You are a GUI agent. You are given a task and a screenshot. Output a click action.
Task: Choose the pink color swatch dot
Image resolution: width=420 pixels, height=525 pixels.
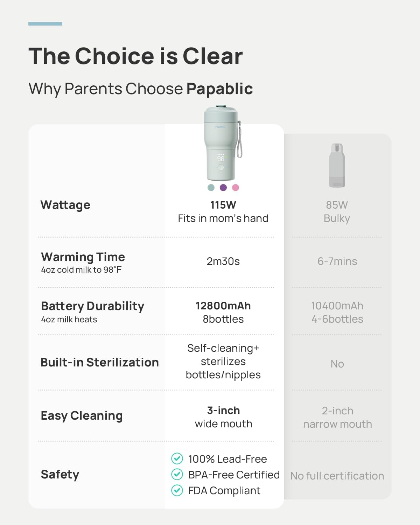236,188
